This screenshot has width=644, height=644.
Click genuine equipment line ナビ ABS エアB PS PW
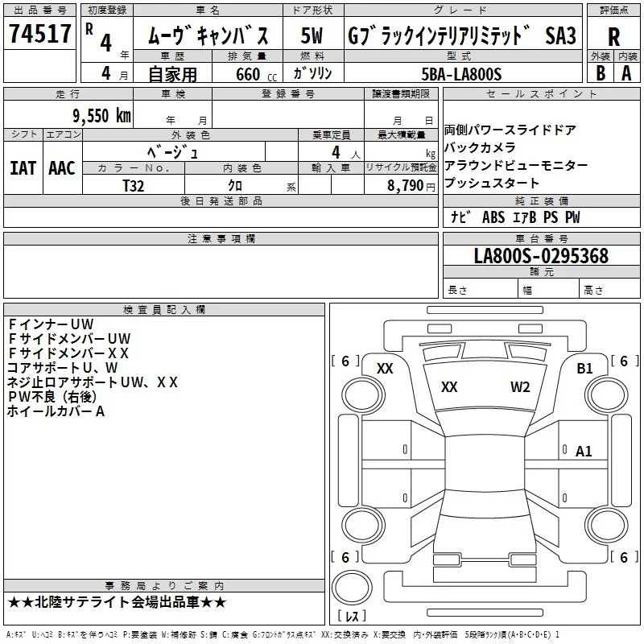[x=515, y=217]
